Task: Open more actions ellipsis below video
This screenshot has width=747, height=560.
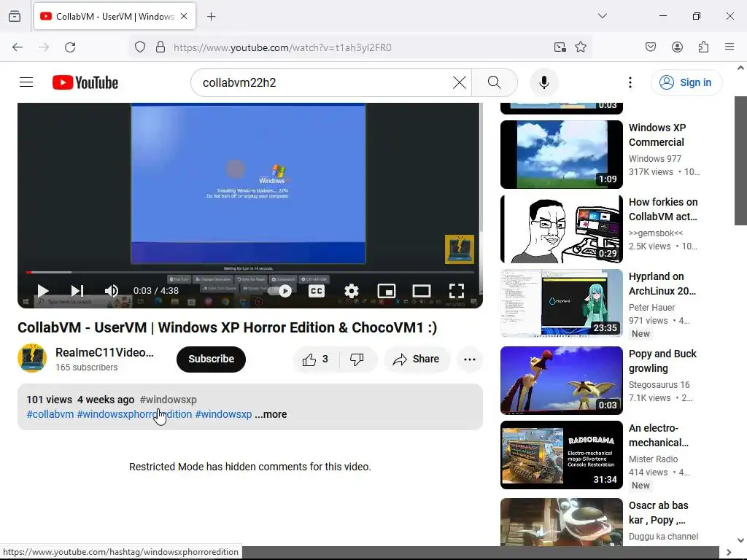Action: (470, 359)
